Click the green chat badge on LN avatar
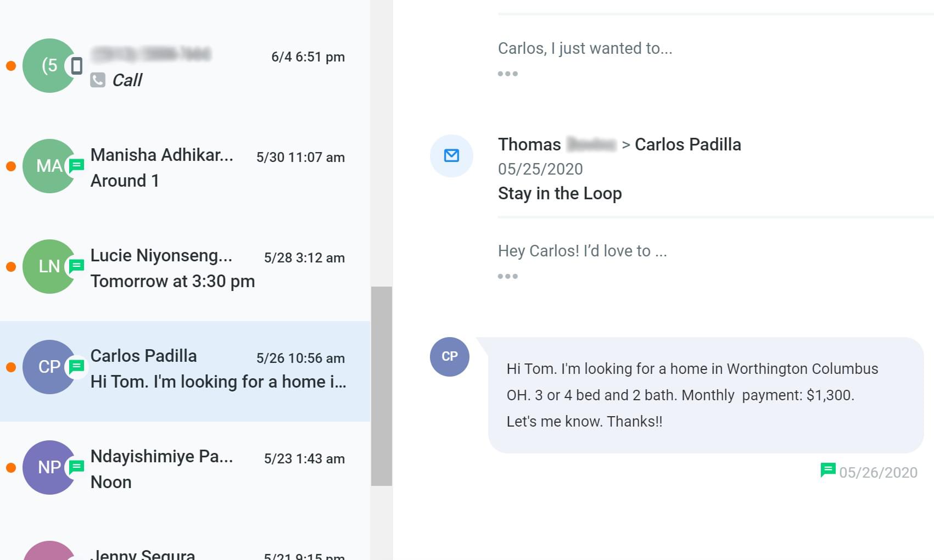Image resolution: width=934 pixels, height=560 pixels. pos(76,266)
